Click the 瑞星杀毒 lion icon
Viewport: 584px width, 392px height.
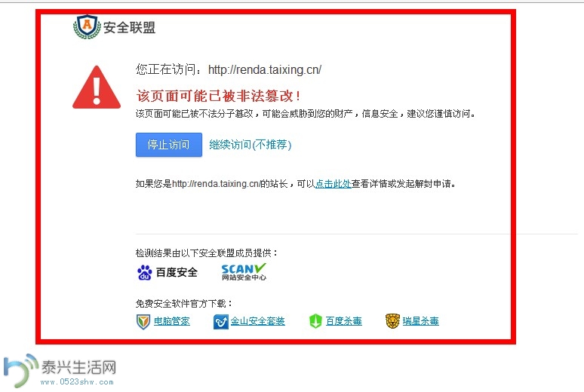tap(392, 321)
